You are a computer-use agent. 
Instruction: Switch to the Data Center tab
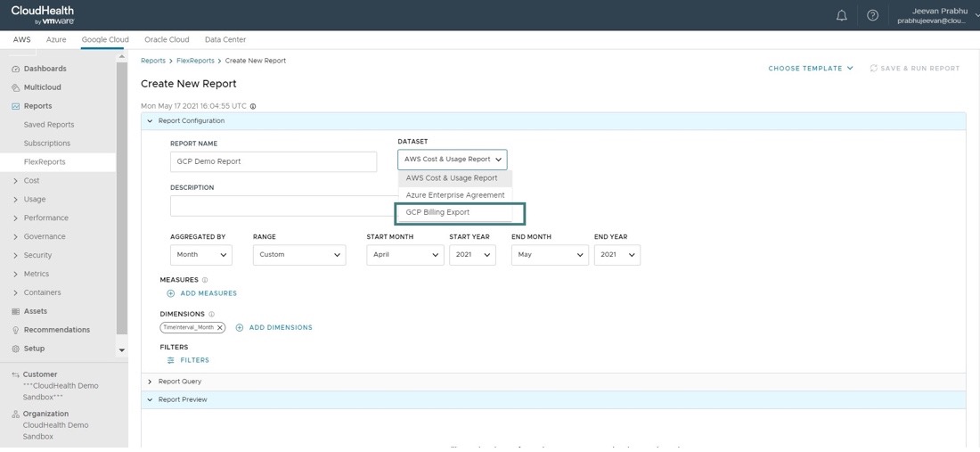tap(225, 39)
